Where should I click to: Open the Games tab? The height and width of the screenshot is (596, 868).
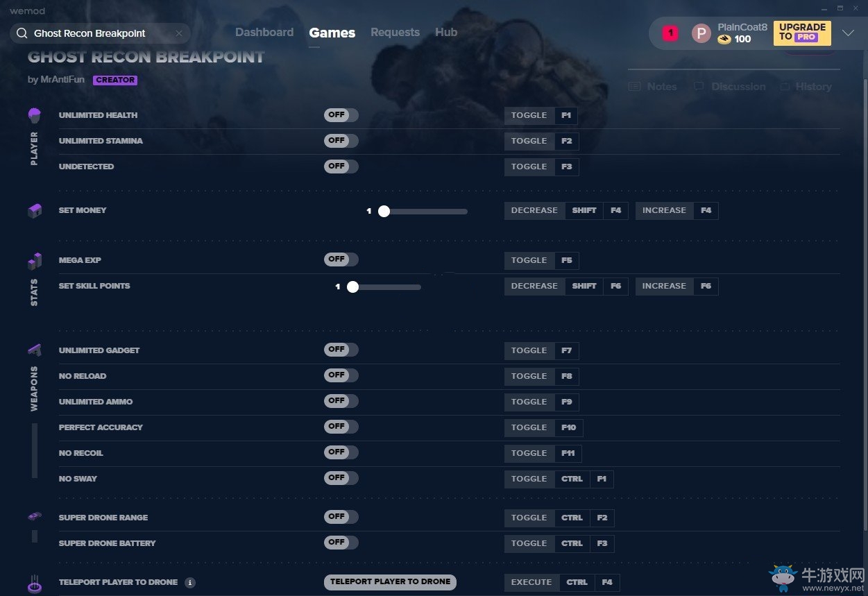tap(332, 33)
